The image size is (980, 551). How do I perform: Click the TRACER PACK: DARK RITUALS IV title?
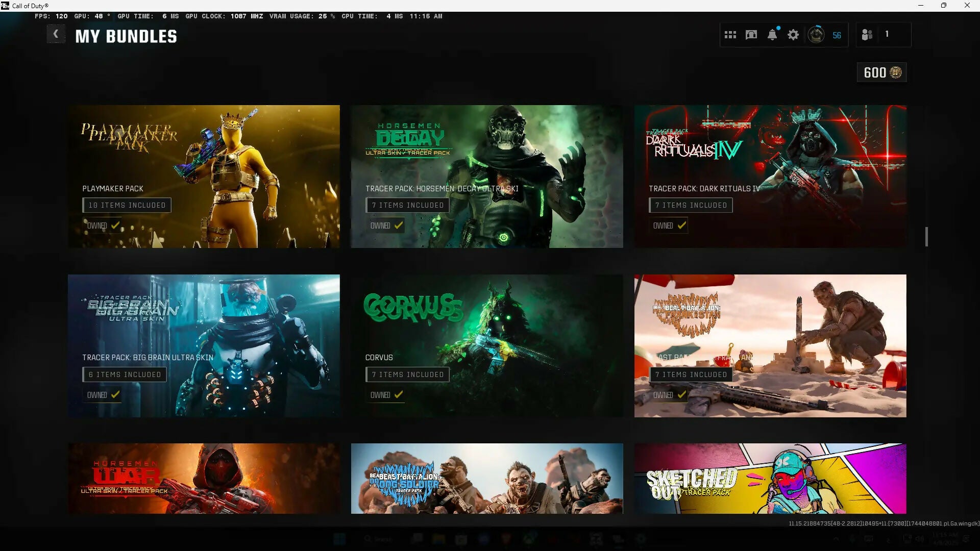coord(704,189)
